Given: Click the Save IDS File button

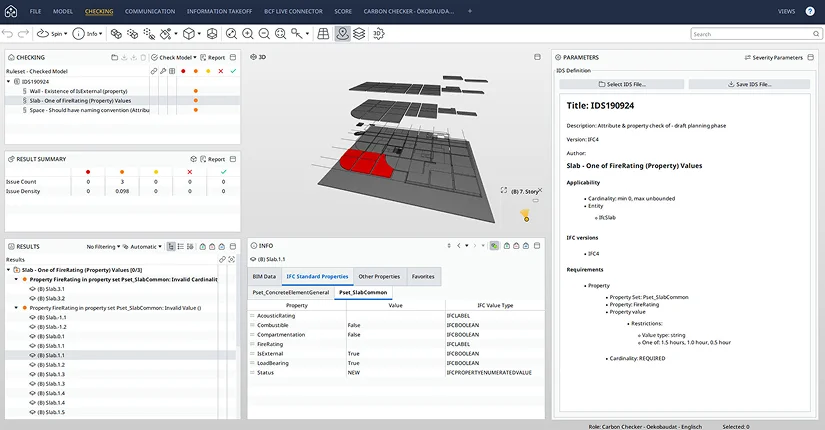Looking at the screenshot, I should tap(749, 84).
